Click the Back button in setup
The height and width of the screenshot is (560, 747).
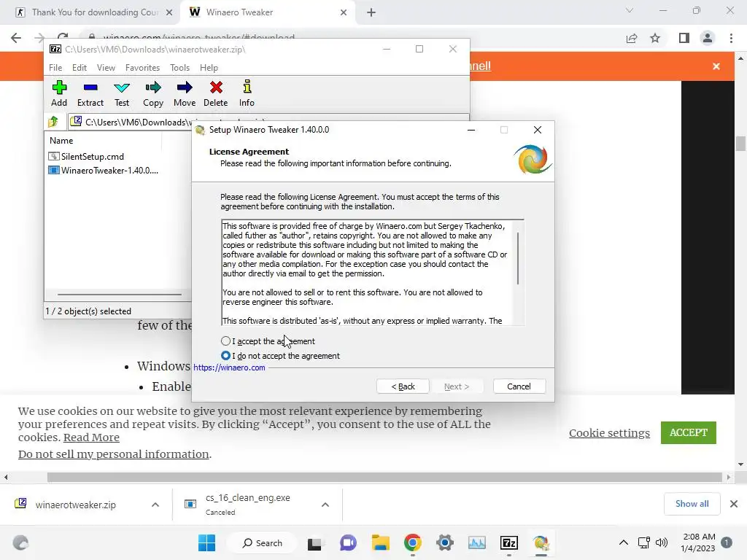403,386
